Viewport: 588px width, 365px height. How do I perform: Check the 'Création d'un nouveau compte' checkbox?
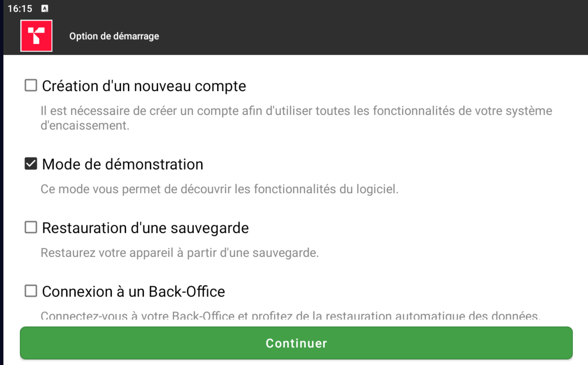[31, 85]
